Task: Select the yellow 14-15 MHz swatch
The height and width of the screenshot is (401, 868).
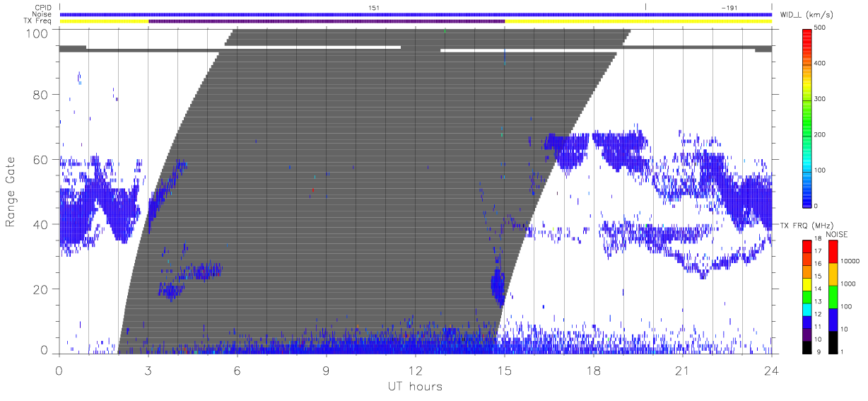Action: click(807, 284)
